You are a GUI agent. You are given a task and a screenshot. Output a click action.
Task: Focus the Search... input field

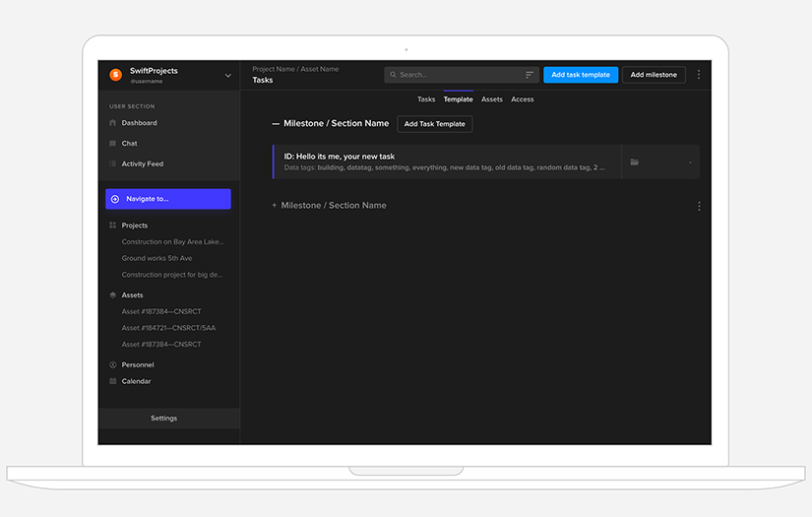point(462,75)
